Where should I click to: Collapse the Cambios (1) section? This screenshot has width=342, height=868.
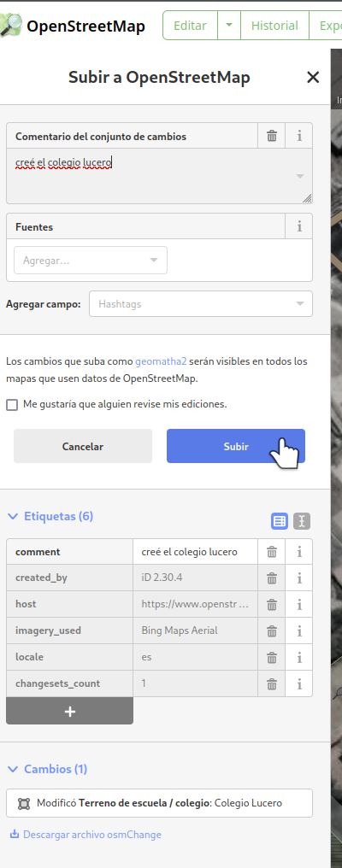pos(47,769)
